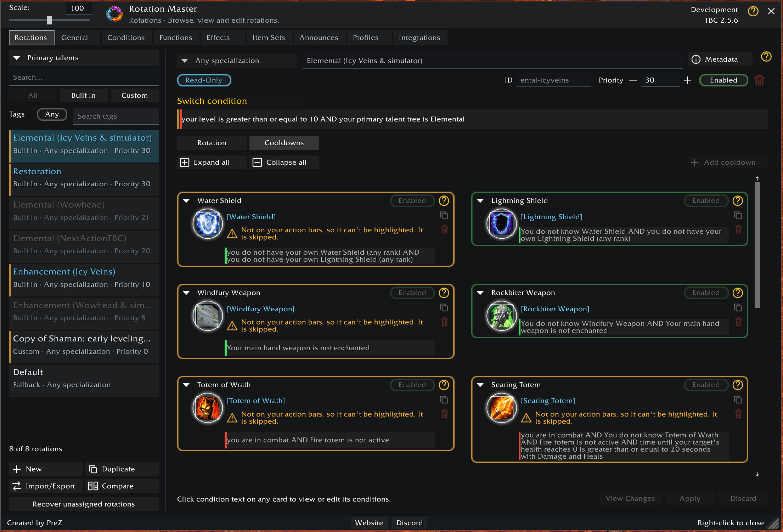Open the Metadata panel
783x532 pixels.
(x=720, y=60)
